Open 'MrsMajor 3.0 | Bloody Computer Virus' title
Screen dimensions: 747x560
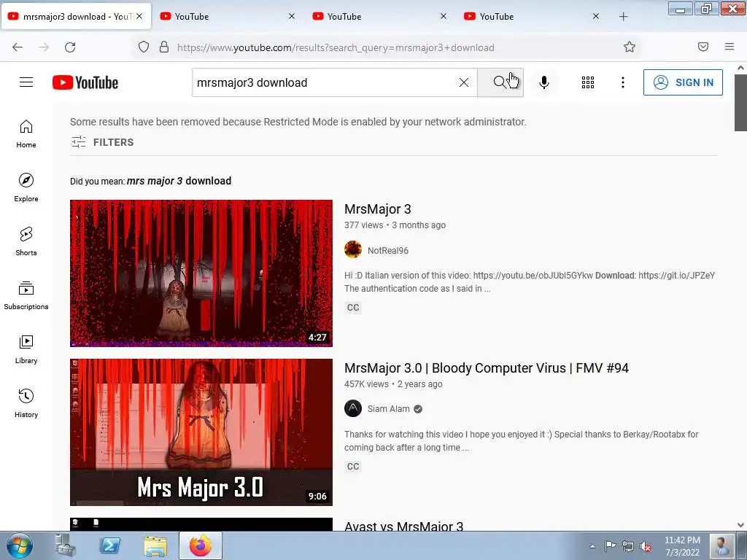[487, 368]
